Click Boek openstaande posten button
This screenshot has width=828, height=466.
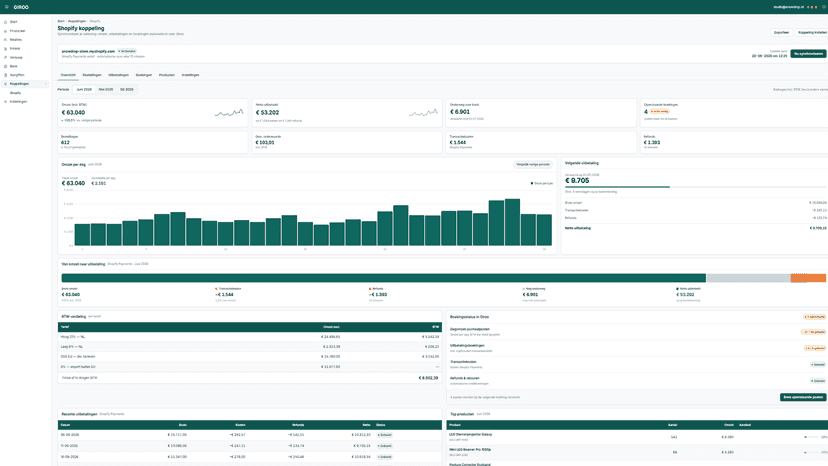tap(803, 397)
